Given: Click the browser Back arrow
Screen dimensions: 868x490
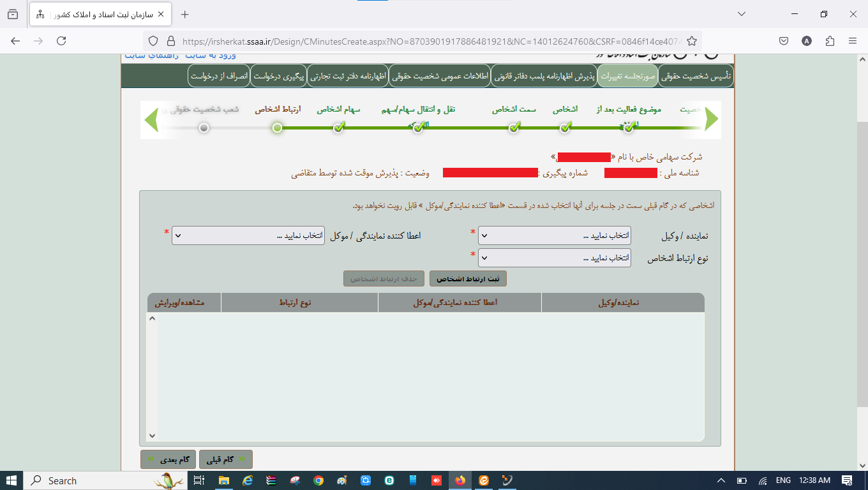Looking at the screenshot, I should pyautogui.click(x=15, y=41).
